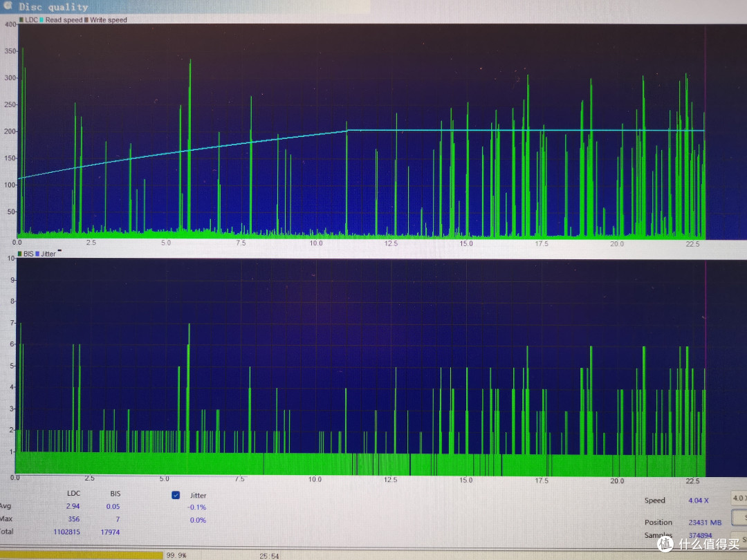Click the LDC average value 2.94
This screenshot has height=560, width=747.
73,506
